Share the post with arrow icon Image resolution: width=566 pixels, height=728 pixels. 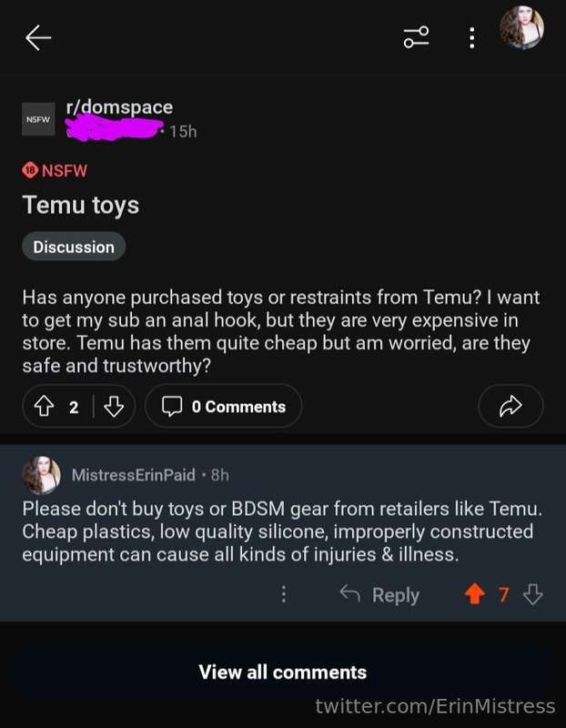510,406
